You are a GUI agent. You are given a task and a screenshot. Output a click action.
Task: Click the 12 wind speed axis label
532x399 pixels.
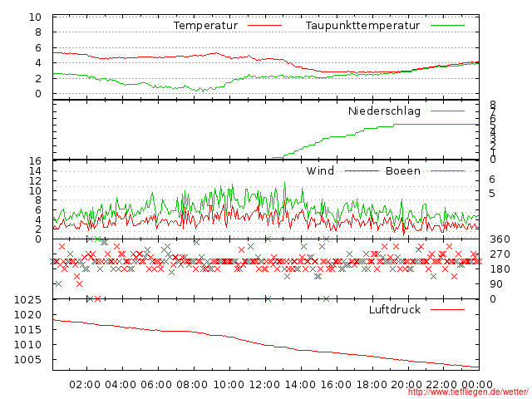[x=35, y=181]
